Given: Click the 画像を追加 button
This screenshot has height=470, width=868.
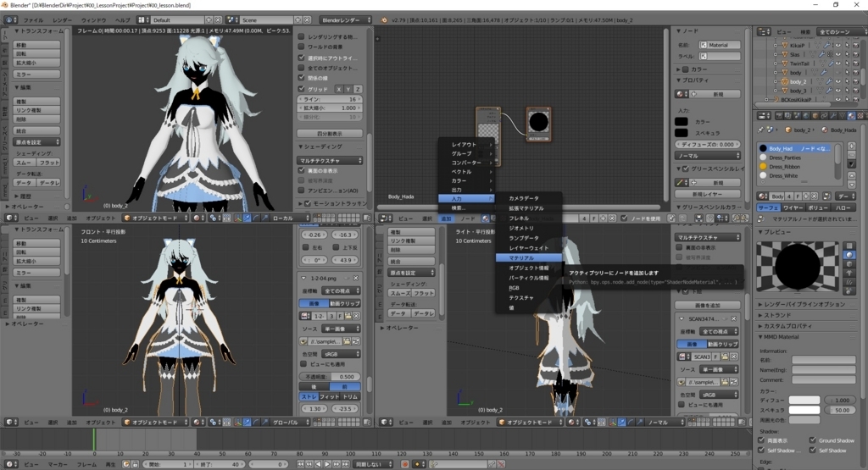Looking at the screenshot, I should pos(708,305).
